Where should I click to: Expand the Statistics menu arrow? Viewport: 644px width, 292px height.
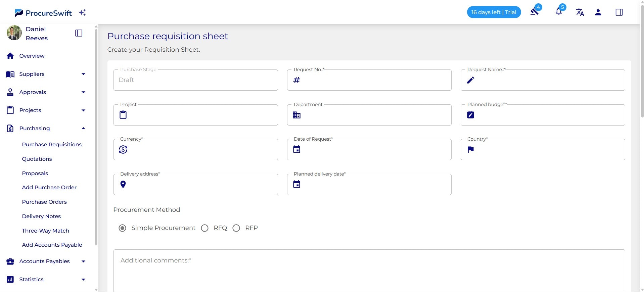click(x=84, y=280)
